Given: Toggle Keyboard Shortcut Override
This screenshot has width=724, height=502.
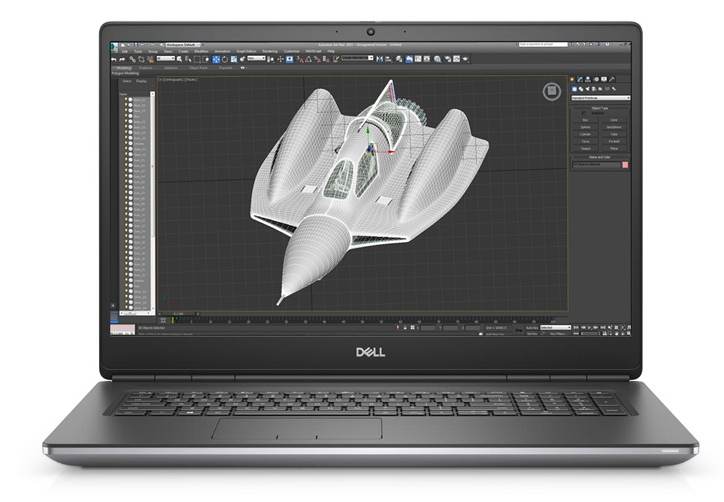Looking at the screenshot, I should (x=290, y=59).
